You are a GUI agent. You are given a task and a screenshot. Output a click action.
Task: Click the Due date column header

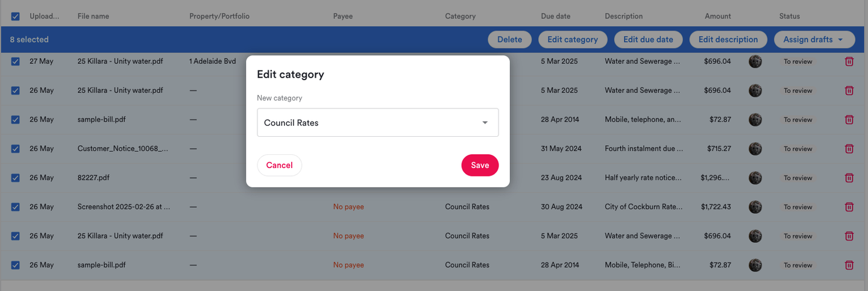(555, 16)
